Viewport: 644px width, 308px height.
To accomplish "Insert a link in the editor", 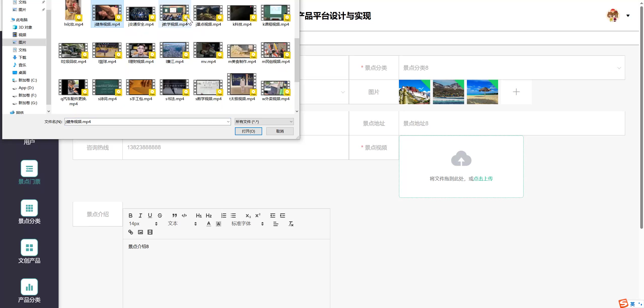I will (x=131, y=232).
